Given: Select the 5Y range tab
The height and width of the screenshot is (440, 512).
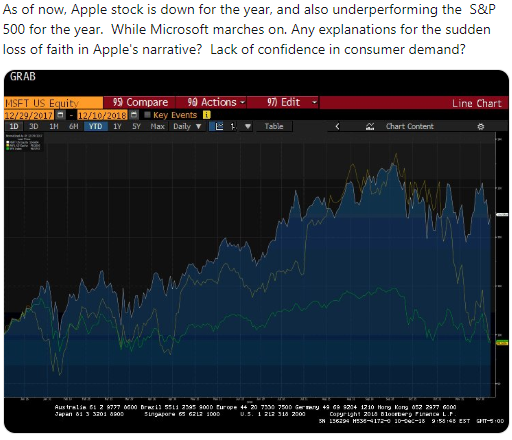Looking at the screenshot, I should [136, 126].
